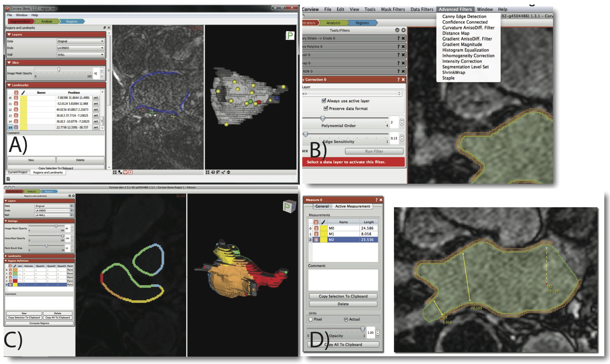Close the Tools/Filters panel in panel B

pyautogui.click(x=403, y=30)
